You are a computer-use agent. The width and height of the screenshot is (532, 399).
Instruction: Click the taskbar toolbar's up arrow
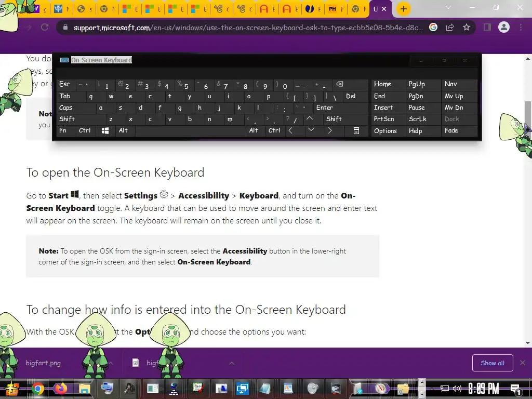click(x=422, y=383)
